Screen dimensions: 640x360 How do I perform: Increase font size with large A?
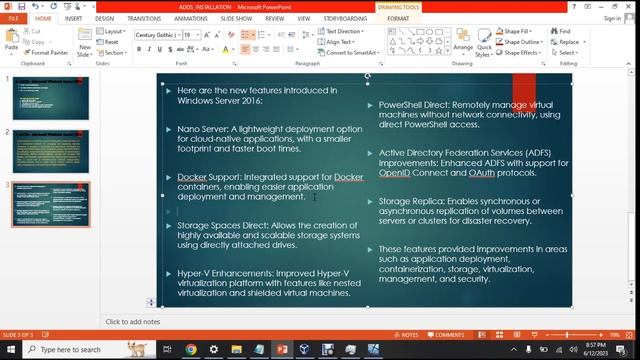coord(207,35)
